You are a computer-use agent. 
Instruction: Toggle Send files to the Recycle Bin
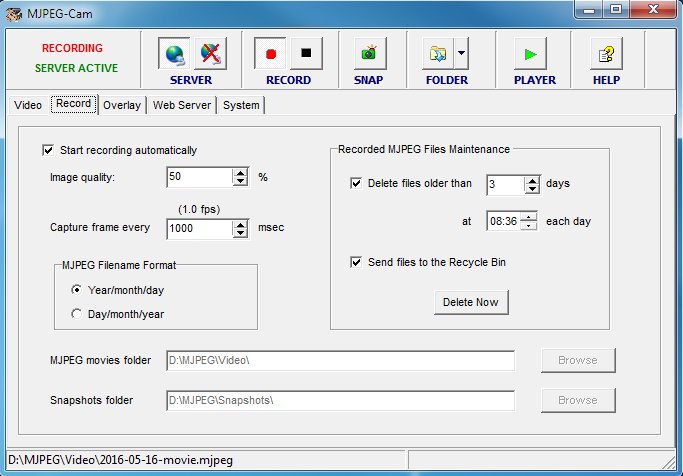point(357,262)
